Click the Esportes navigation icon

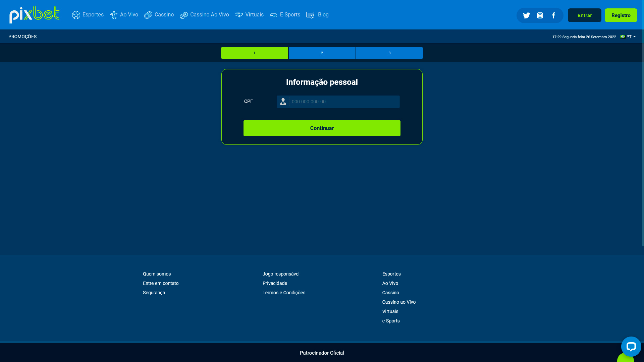tap(75, 15)
